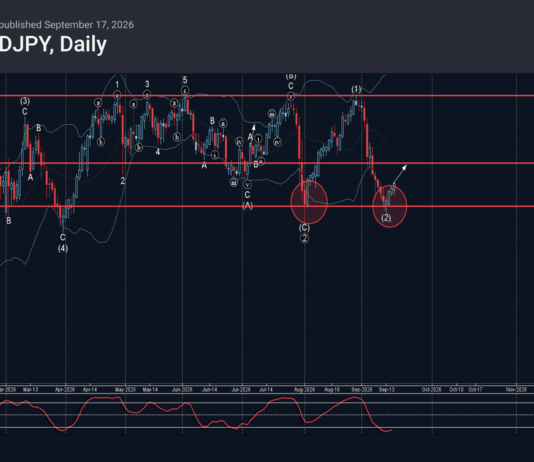The image size is (534, 462).
Task: Select the '(A)' wave label
Action: click(248, 205)
